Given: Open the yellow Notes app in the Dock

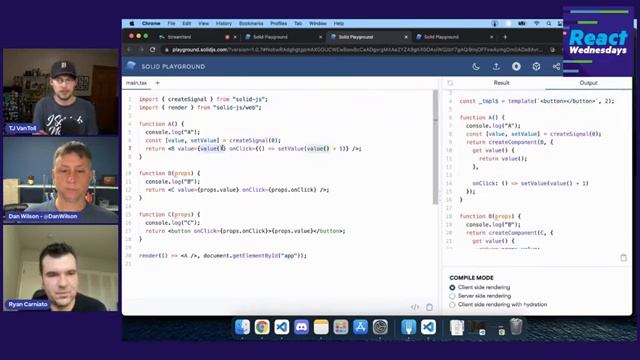Looking at the screenshot, I should point(321,327).
